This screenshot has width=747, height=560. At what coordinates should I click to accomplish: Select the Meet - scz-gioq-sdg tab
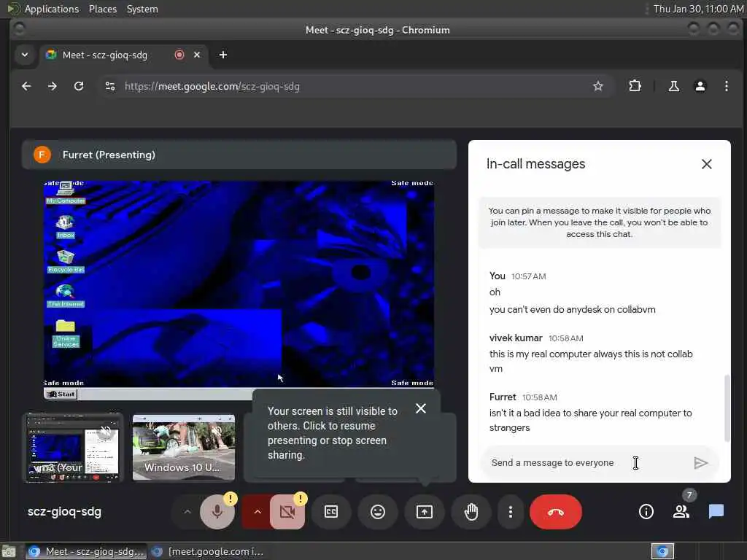(123, 55)
